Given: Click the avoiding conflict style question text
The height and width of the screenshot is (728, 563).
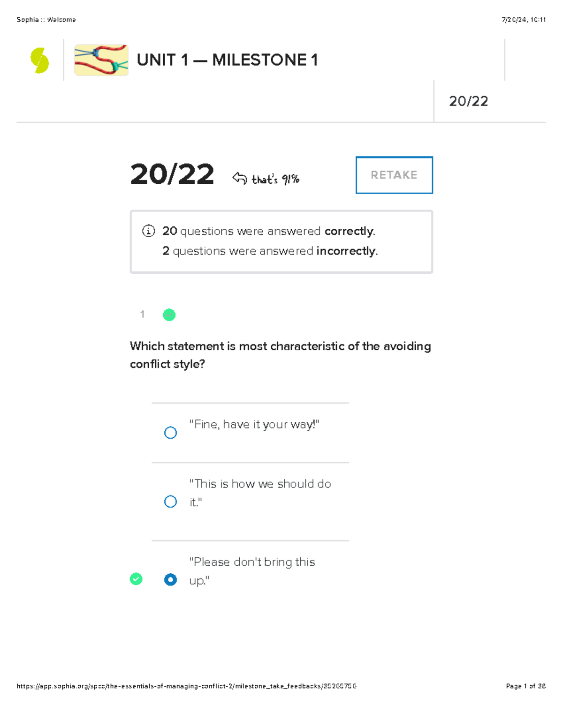Looking at the screenshot, I should pos(280,355).
